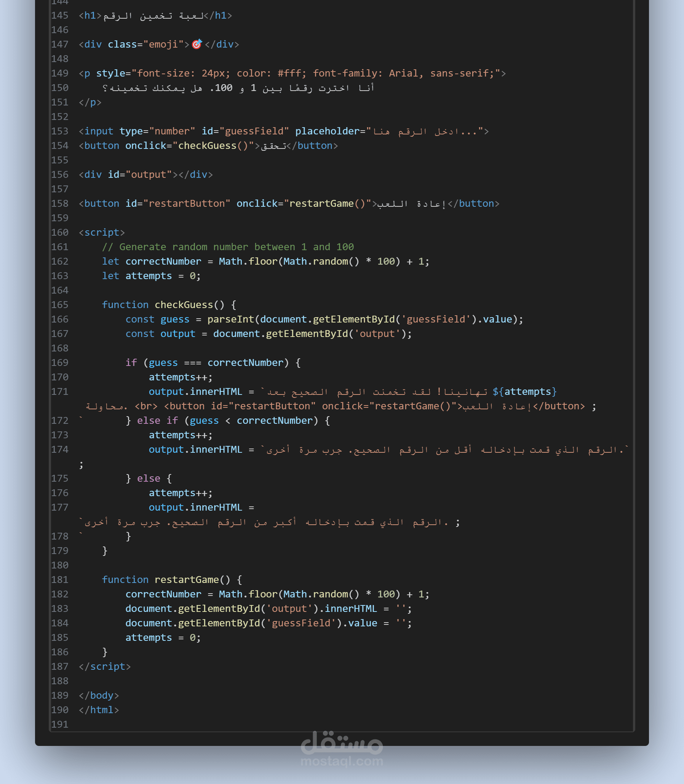Click the closing </body> tag on line 189
This screenshot has width=684, height=784.
[x=99, y=695]
